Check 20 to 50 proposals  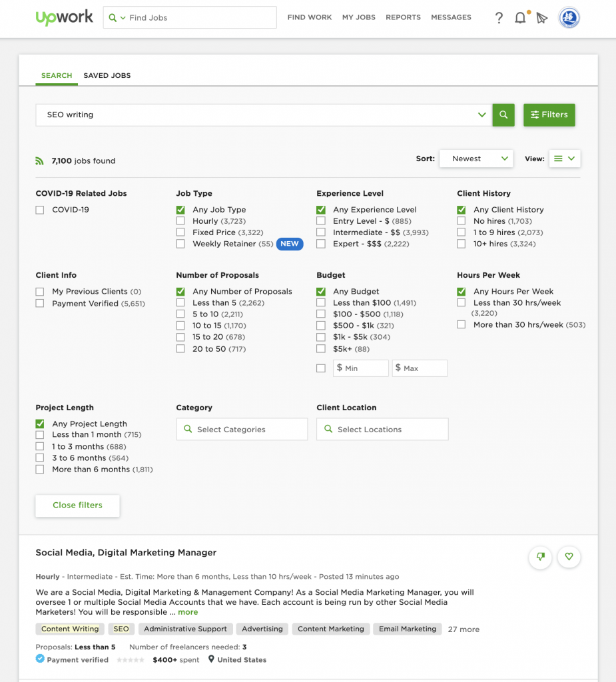(x=180, y=349)
